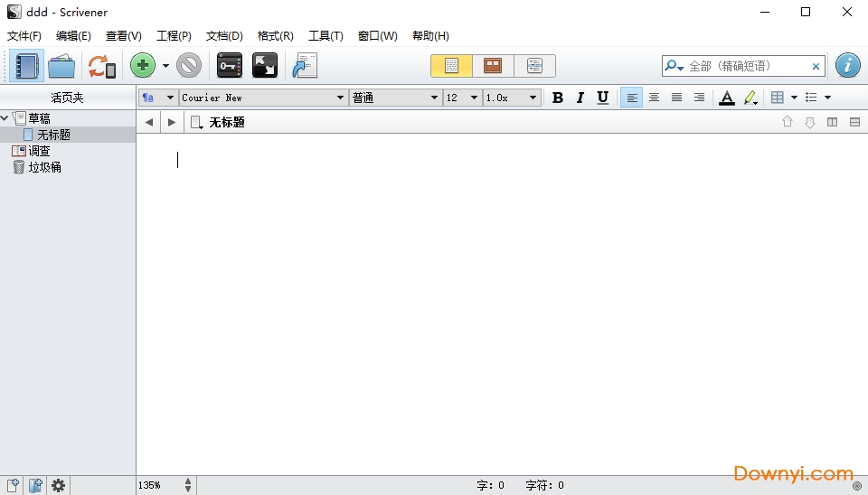Image resolution: width=868 pixels, height=495 pixels.
Task: Open the Keywords panel icon
Action: pyautogui.click(x=230, y=66)
